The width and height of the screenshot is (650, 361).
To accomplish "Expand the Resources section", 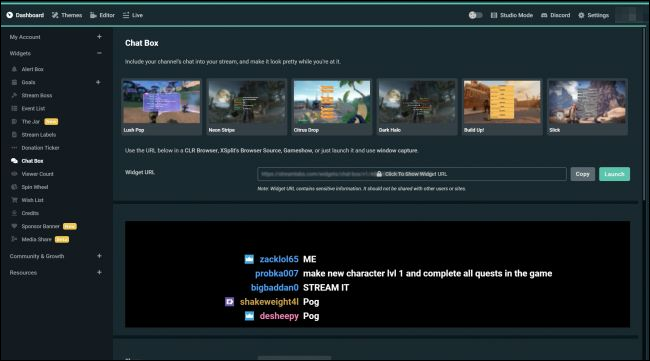I will [x=99, y=272].
